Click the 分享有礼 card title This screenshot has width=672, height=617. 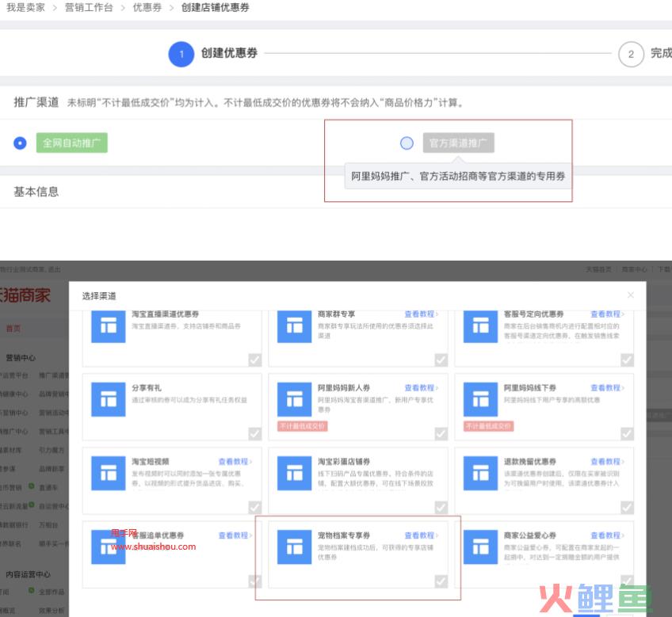(x=147, y=388)
